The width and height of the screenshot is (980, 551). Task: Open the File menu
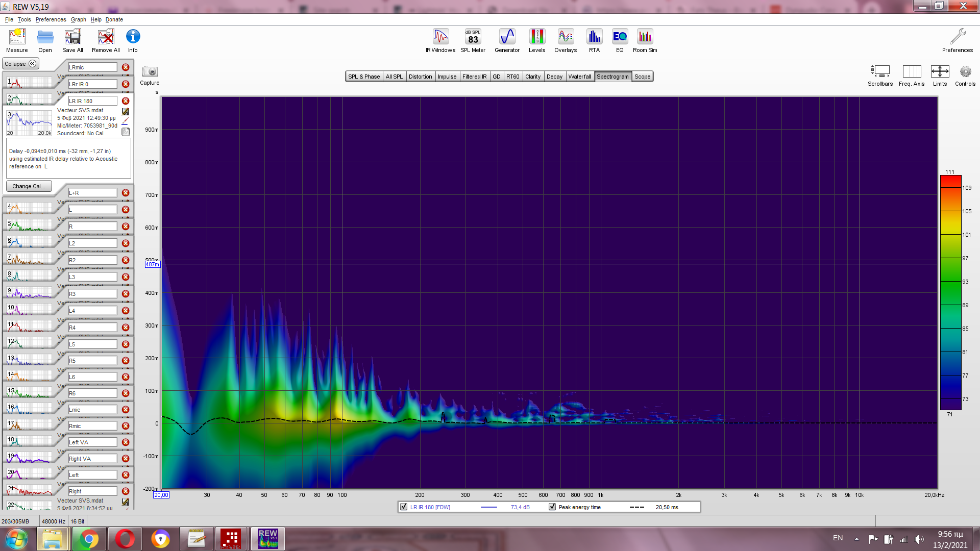point(9,19)
